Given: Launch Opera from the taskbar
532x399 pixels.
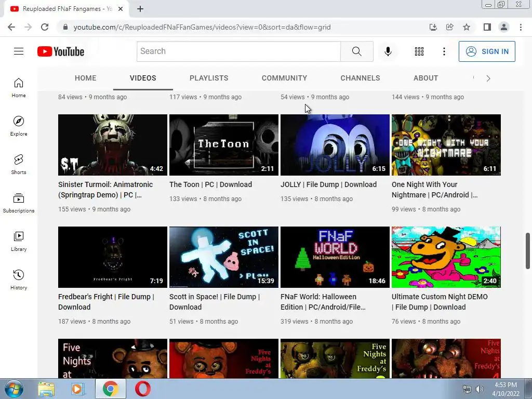Looking at the screenshot, I should (143, 389).
